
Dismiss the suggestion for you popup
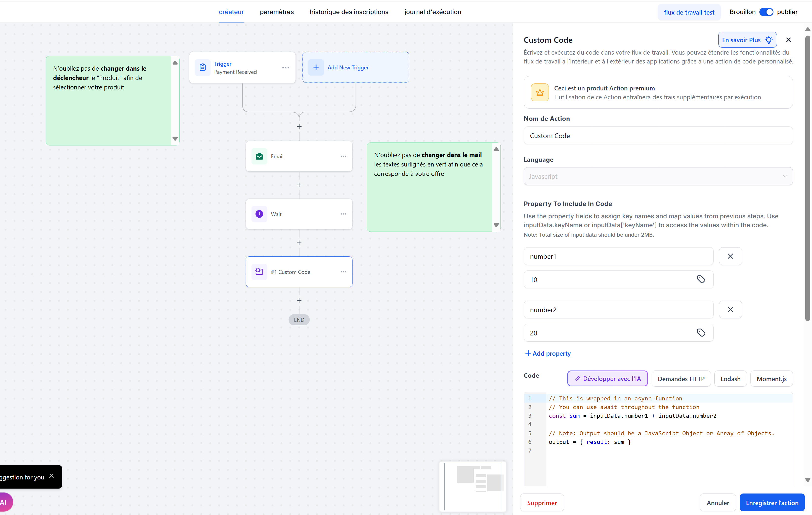coord(52,476)
